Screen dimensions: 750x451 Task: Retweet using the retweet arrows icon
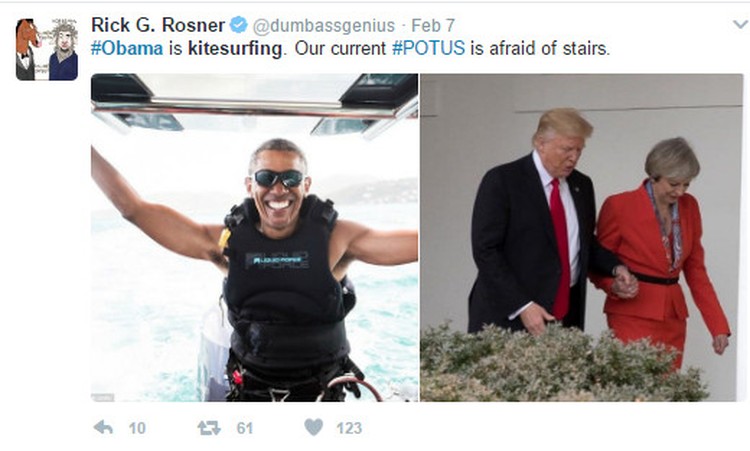pyautogui.click(x=209, y=428)
